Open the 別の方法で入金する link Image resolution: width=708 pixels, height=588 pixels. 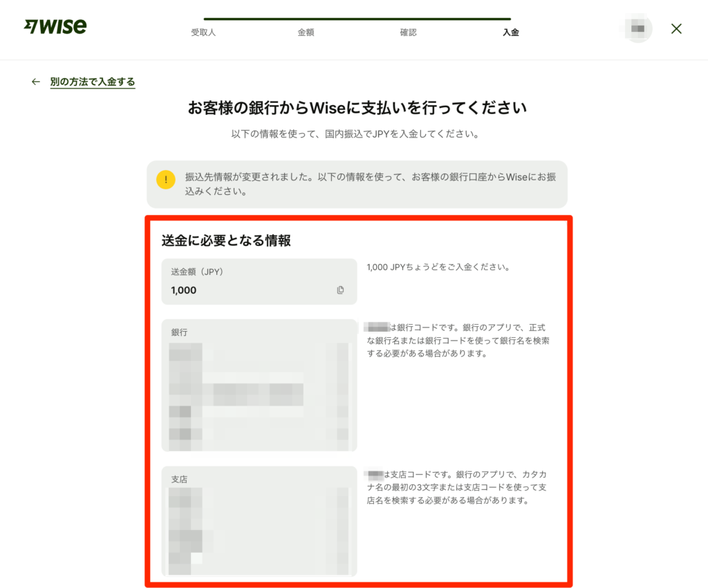[93, 82]
